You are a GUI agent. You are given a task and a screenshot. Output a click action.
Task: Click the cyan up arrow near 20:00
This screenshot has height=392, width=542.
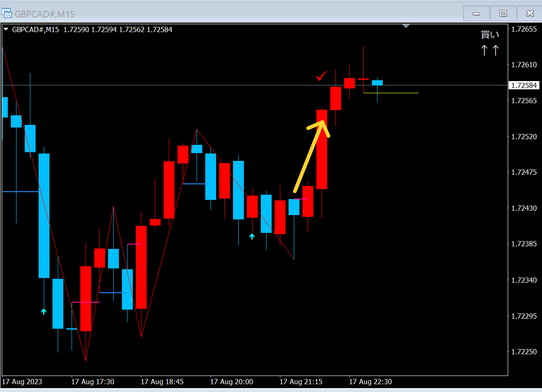pyautogui.click(x=252, y=236)
